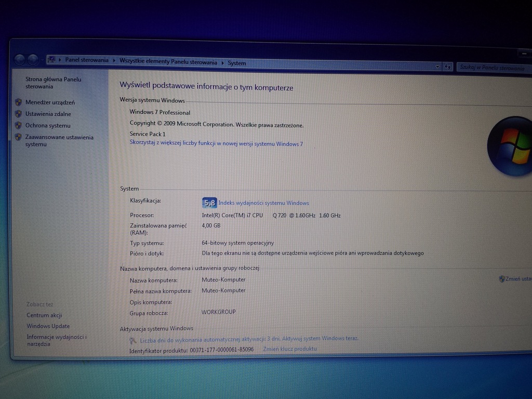The image size is (532, 399).
Task: Expand the breadcrumb arrow before Panel sterowania
Action: click(x=60, y=60)
